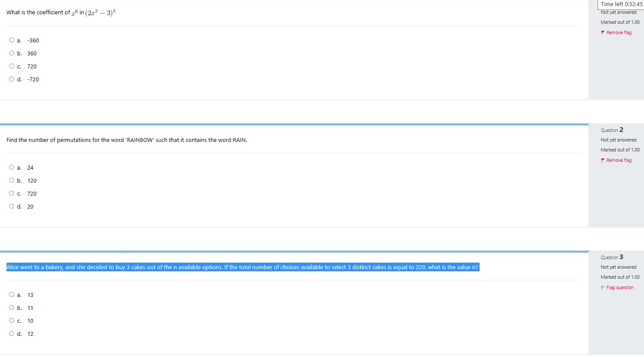The height and width of the screenshot is (357, 644).
Task: Mark option d. 12 for the bakery question
Action: [x=12, y=334]
